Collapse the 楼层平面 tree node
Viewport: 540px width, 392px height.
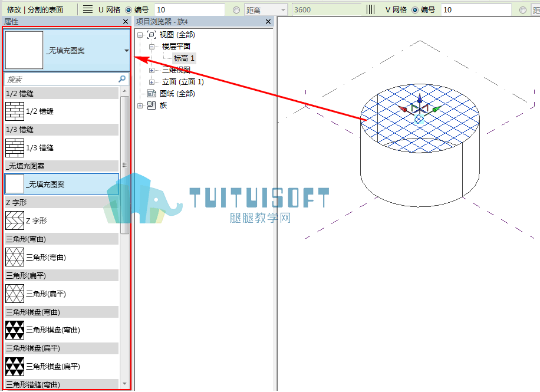coord(152,47)
